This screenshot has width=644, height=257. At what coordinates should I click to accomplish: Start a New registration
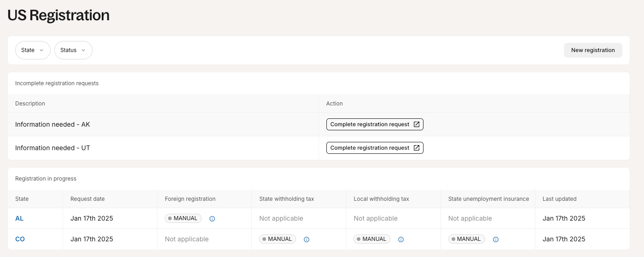click(x=593, y=50)
